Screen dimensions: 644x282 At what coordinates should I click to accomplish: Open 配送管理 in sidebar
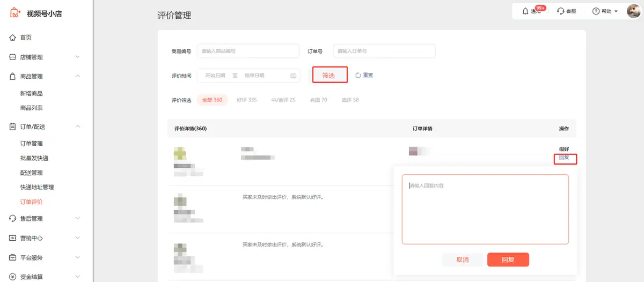point(31,173)
